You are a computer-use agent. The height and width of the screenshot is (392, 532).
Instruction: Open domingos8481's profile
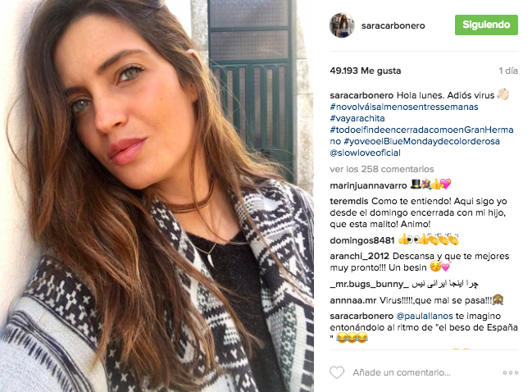[362, 240]
